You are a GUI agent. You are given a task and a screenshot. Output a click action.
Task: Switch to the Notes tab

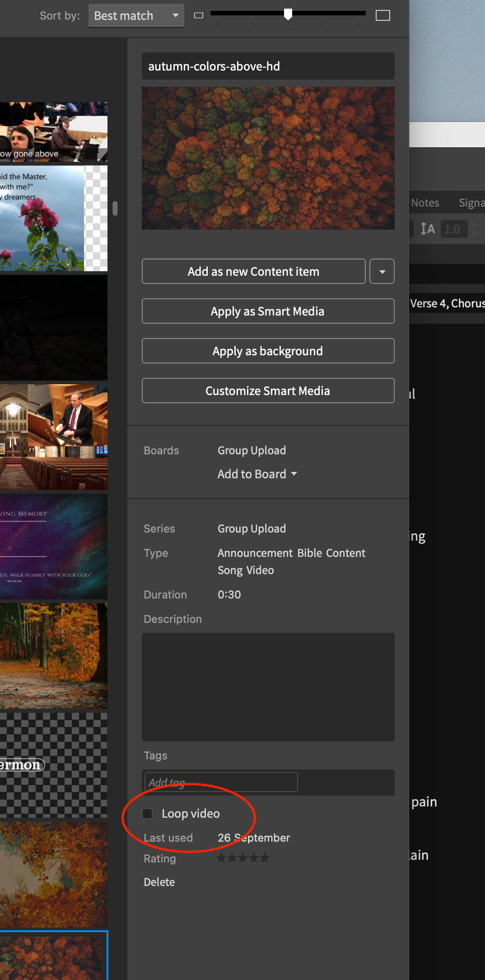(425, 203)
